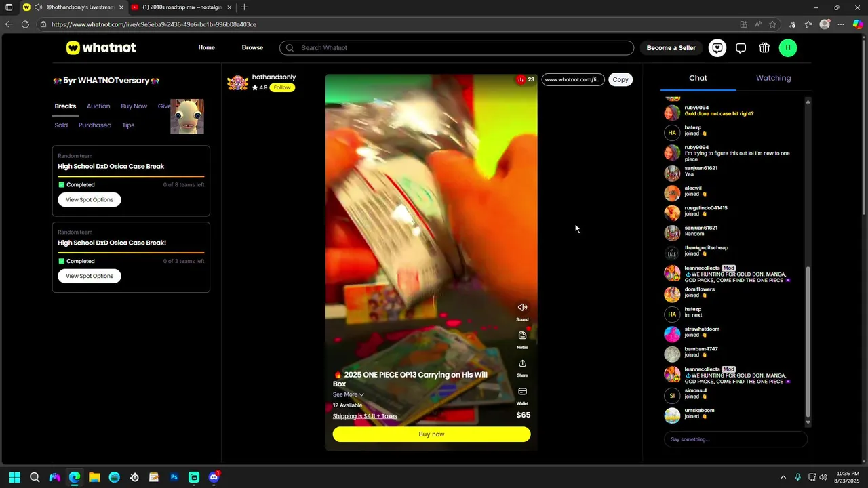Image resolution: width=868 pixels, height=488 pixels.
Task: Go to Home in the header
Action: [207, 48]
